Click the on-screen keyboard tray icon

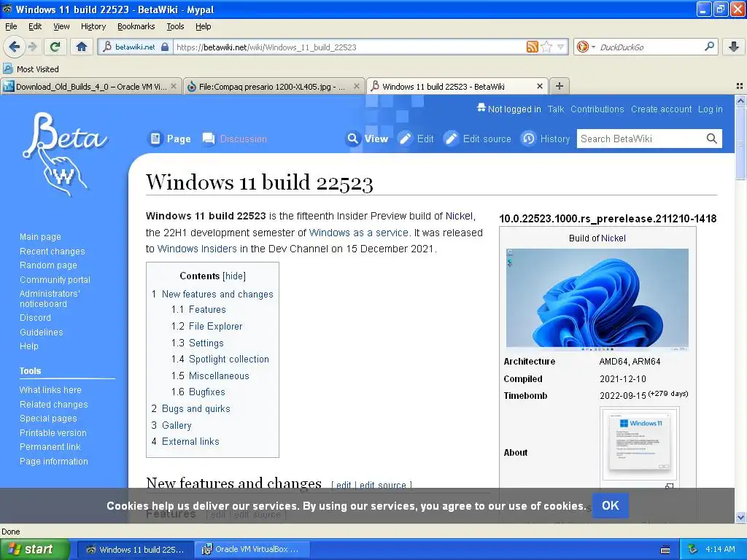point(665,550)
